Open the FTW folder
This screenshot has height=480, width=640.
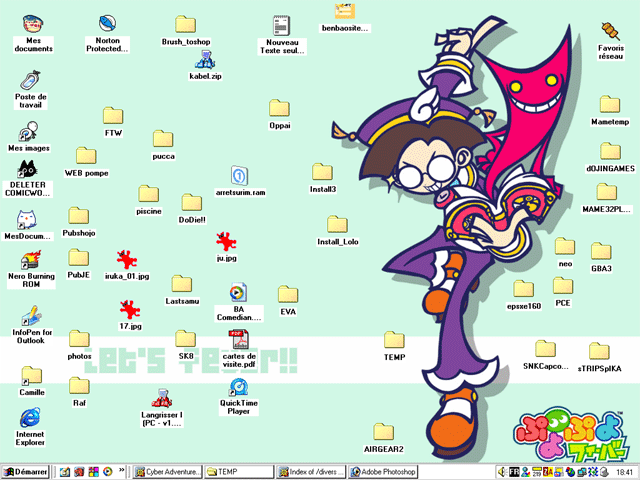click(x=113, y=116)
